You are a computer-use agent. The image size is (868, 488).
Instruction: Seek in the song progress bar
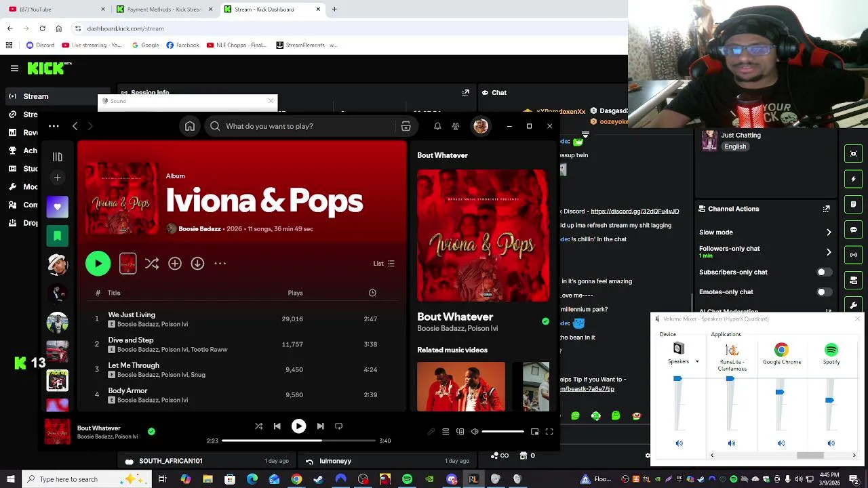(298, 441)
